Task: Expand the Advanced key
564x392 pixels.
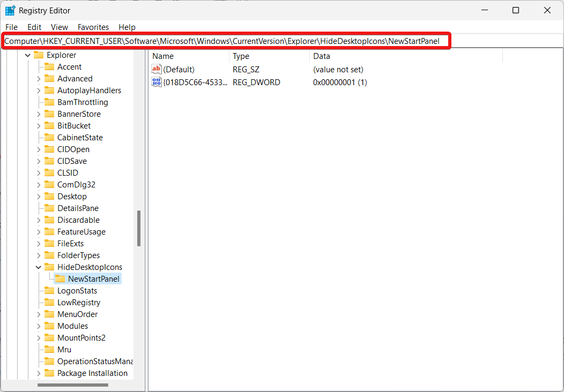Action: click(39, 79)
